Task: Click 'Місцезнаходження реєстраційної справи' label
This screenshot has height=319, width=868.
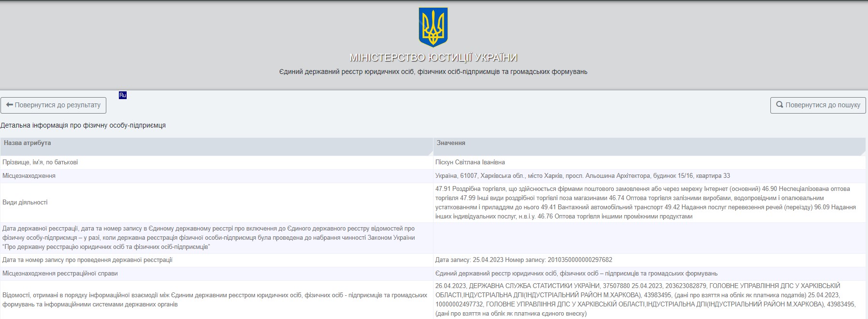Action: tap(60, 274)
